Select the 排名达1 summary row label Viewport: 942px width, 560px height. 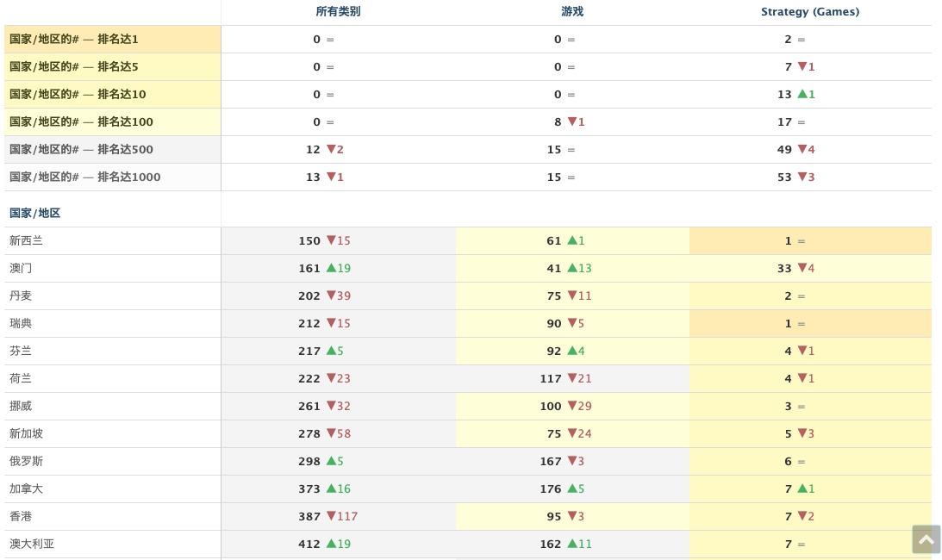point(74,40)
